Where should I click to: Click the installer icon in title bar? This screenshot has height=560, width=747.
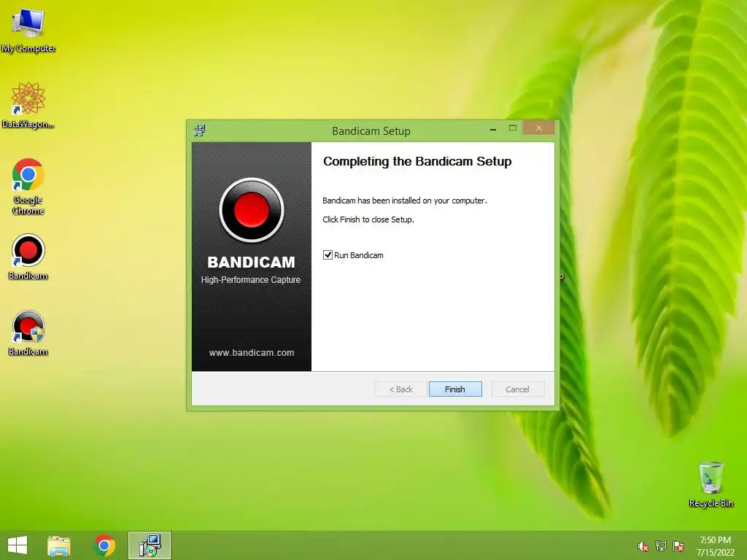200,130
